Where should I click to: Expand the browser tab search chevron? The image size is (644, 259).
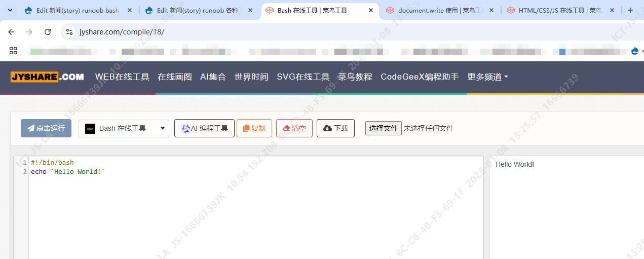tap(10, 10)
